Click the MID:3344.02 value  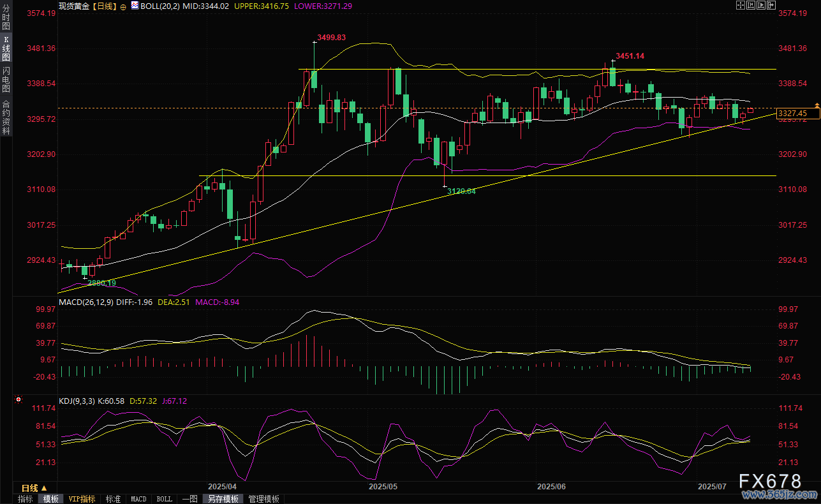point(205,6)
